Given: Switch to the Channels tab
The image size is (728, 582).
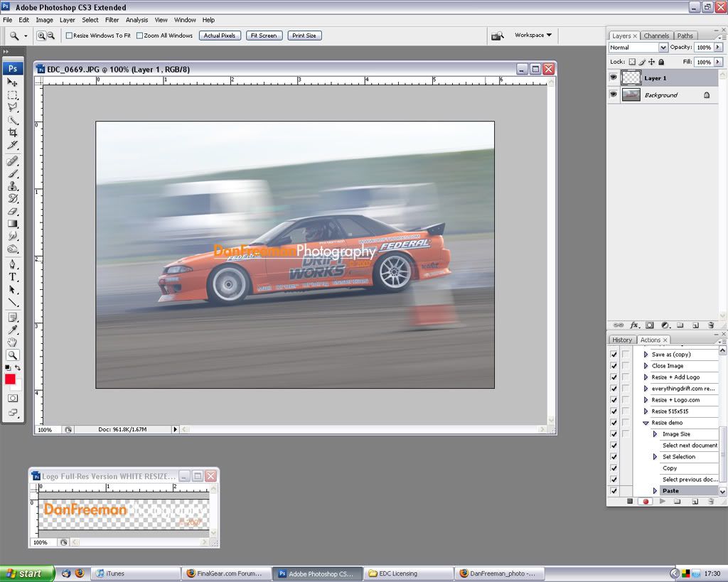Looking at the screenshot, I should tap(656, 36).
